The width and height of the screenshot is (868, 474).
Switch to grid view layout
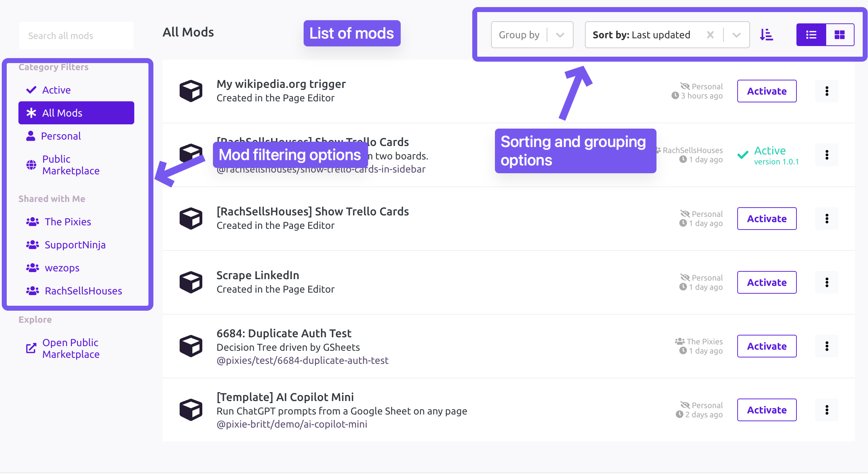click(840, 35)
